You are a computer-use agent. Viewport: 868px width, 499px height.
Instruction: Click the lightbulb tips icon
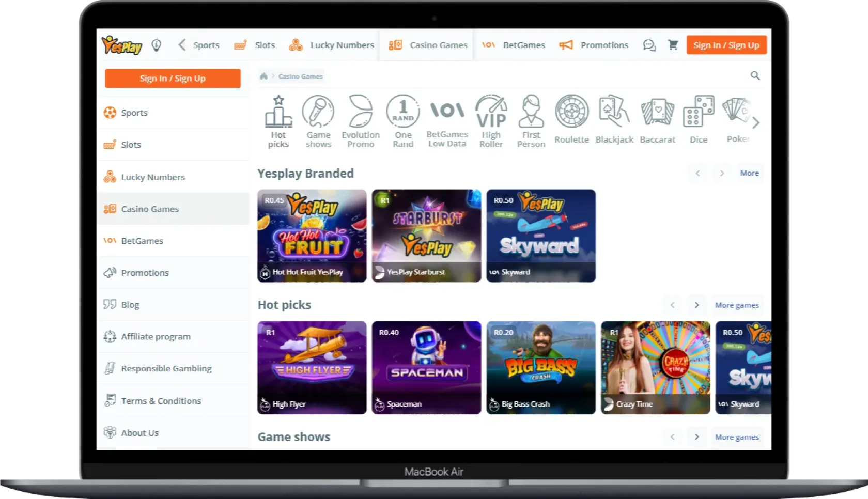(x=156, y=45)
